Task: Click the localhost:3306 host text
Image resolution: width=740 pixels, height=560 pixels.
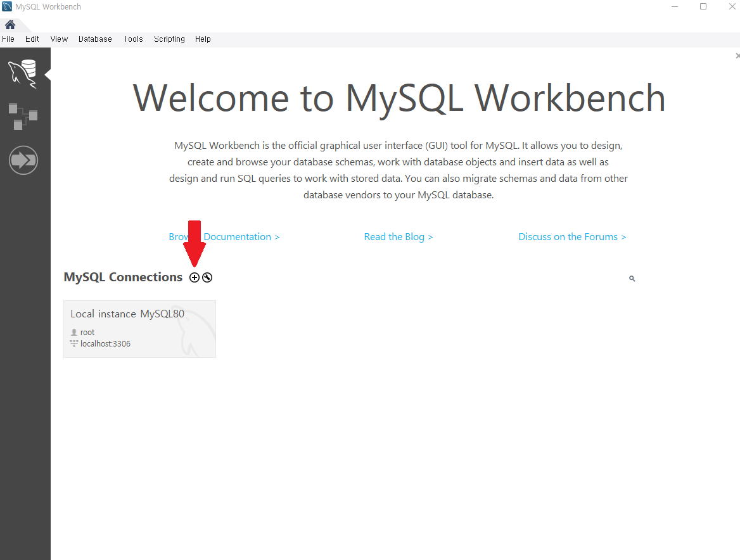Action: (105, 344)
